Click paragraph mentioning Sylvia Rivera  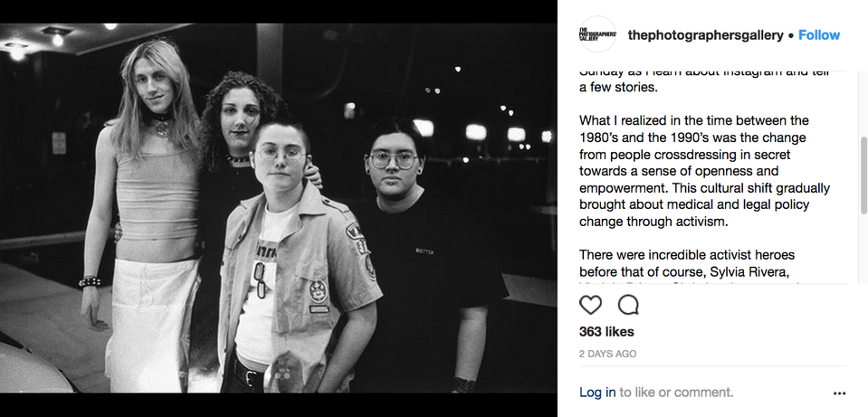click(x=687, y=263)
